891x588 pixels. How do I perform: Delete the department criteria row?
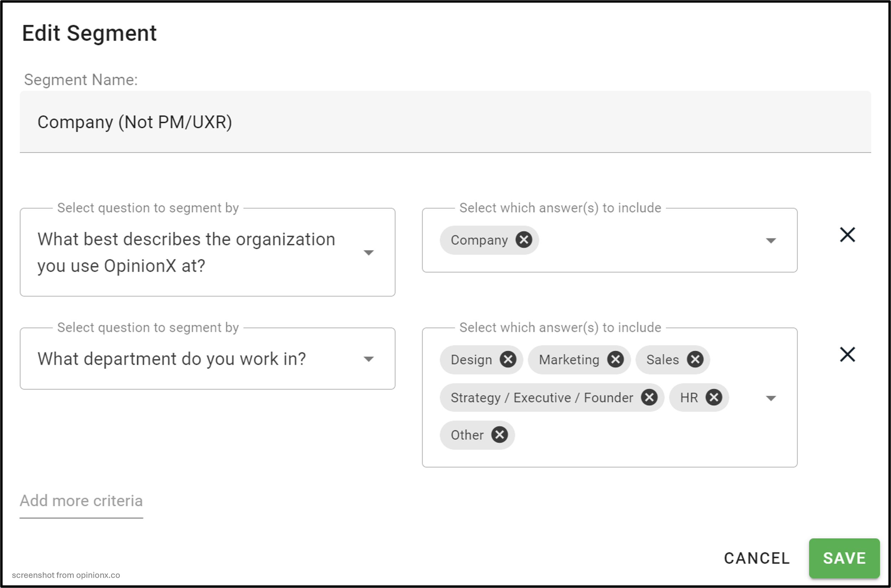[847, 354]
